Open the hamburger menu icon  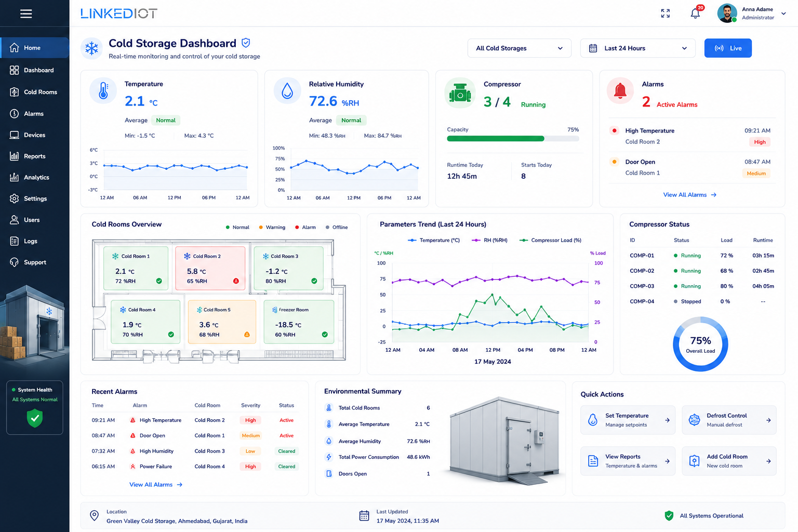[26, 14]
